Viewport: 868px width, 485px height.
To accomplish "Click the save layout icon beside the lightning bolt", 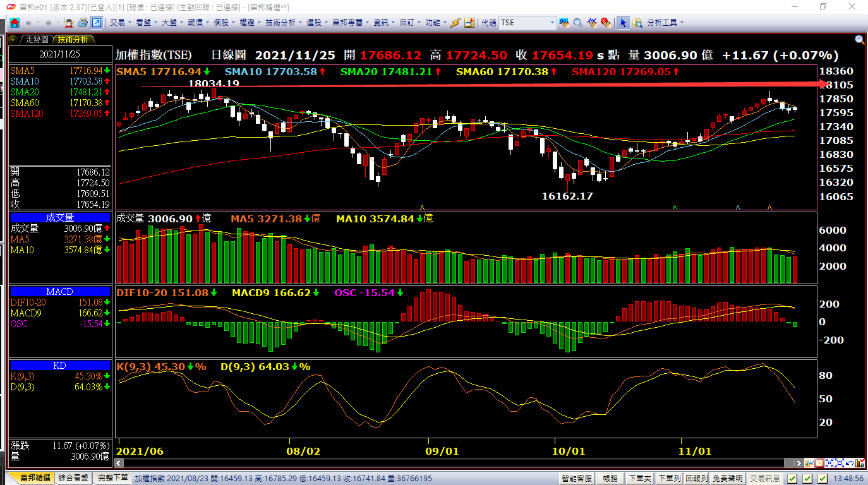I will coord(469,23).
